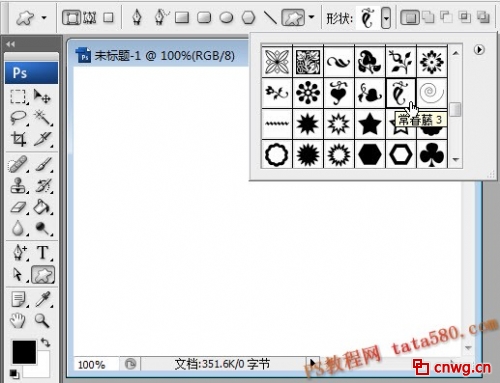Screen dimensions: 500x383
Task: Open the shape picker dropdown arrow
Action: [386, 18]
